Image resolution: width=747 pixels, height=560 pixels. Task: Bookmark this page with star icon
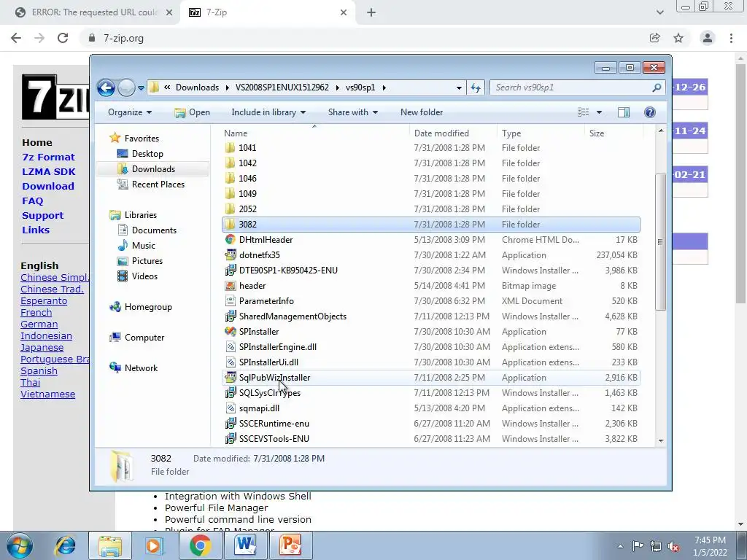[x=678, y=38]
